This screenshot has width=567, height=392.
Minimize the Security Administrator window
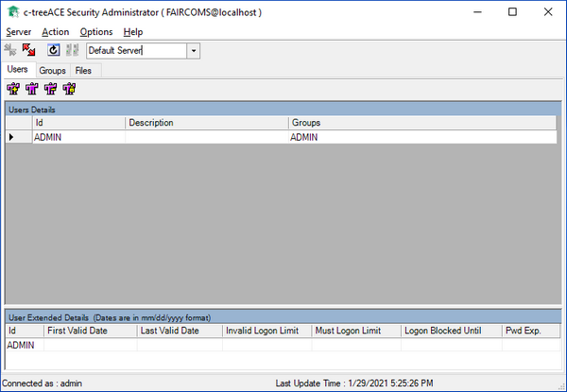click(x=477, y=12)
